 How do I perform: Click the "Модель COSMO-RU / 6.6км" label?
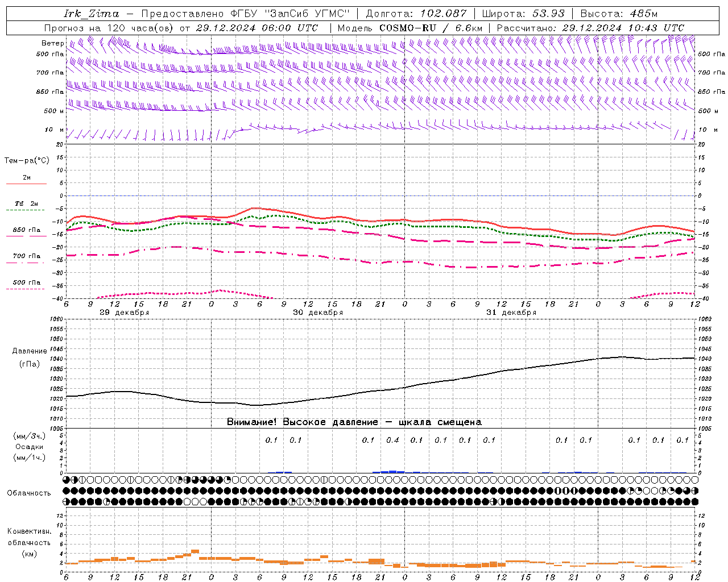[x=410, y=28]
